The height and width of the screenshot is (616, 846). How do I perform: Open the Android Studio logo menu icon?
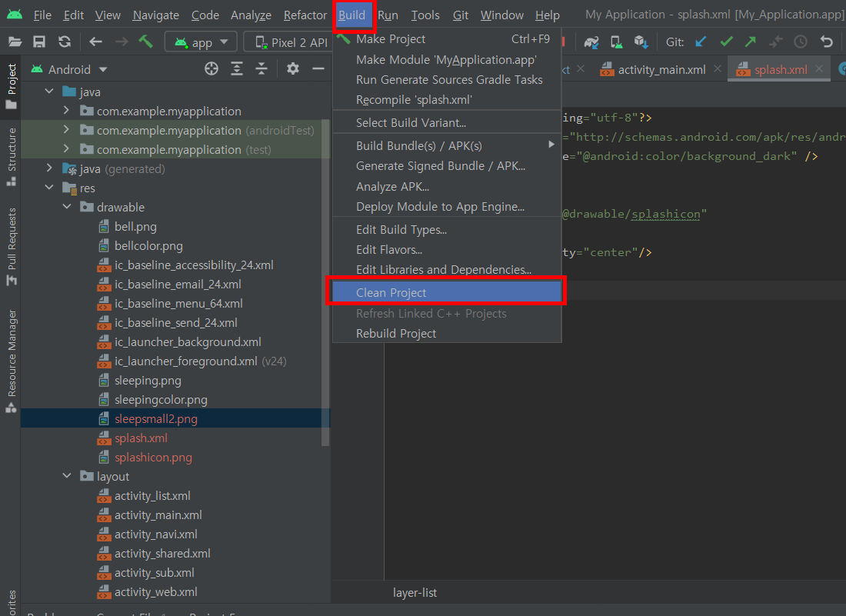coord(15,15)
